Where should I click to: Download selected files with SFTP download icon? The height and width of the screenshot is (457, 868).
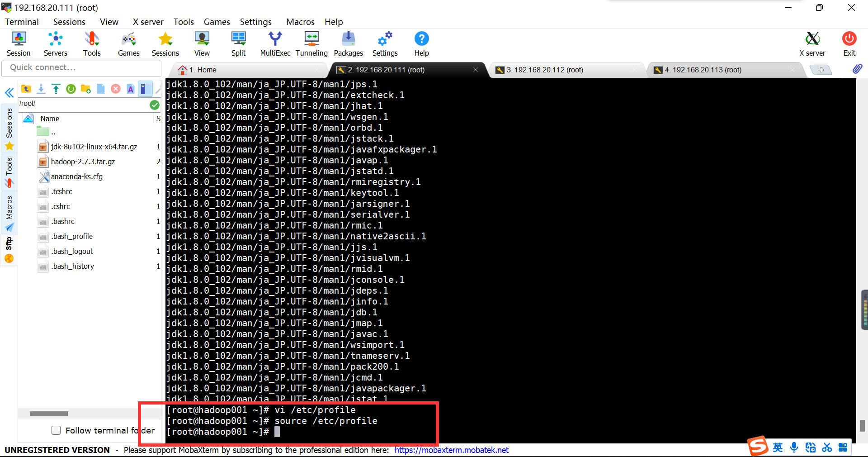coord(41,89)
